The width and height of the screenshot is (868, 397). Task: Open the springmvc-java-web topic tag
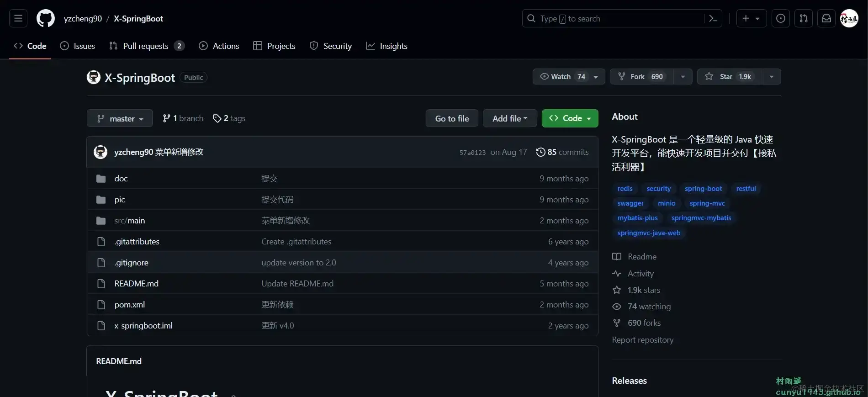point(649,233)
